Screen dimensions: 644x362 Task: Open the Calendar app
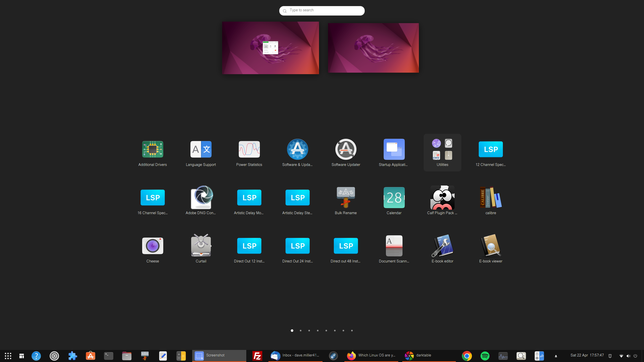point(394,198)
